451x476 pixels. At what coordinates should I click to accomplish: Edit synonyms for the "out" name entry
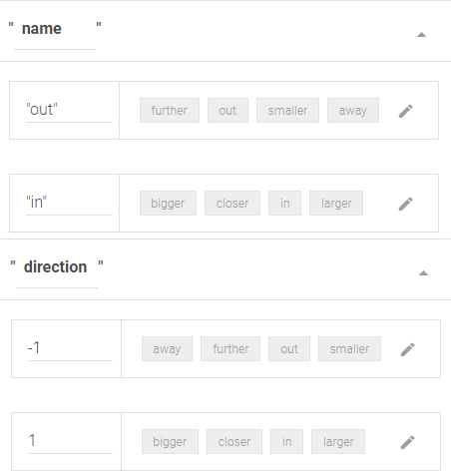406,111
